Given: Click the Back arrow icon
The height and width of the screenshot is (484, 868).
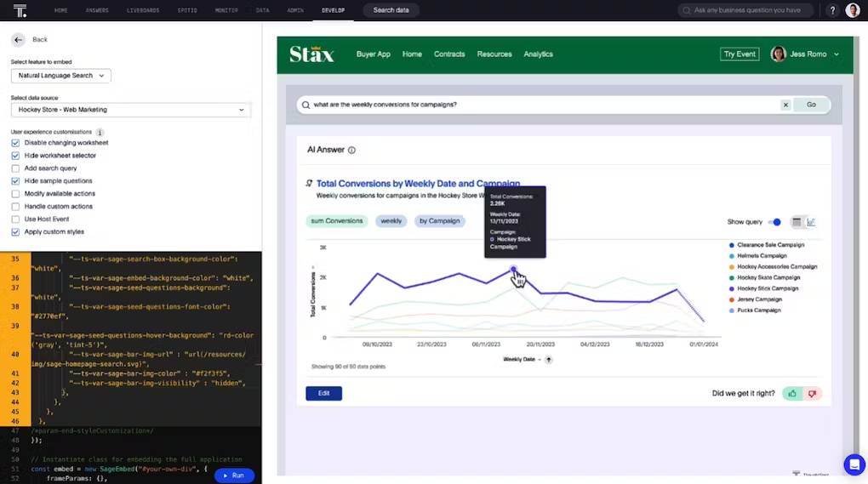Looking at the screenshot, I should coord(18,40).
